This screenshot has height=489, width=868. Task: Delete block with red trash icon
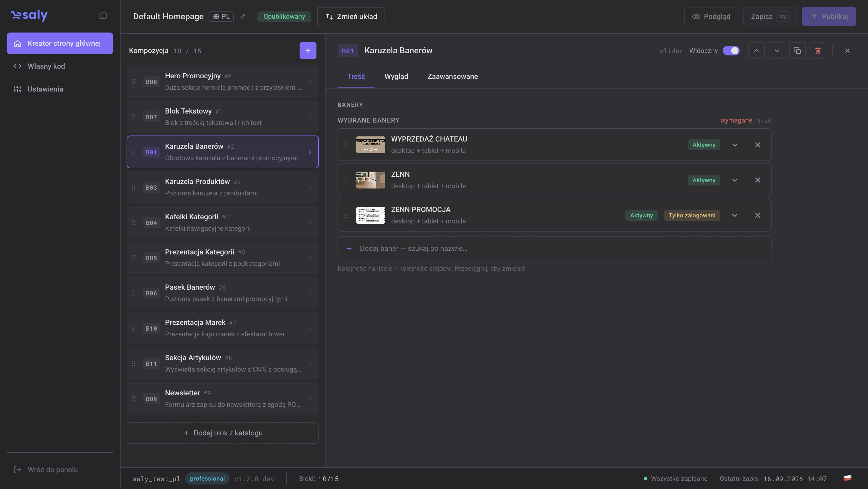[x=817, y=51]
